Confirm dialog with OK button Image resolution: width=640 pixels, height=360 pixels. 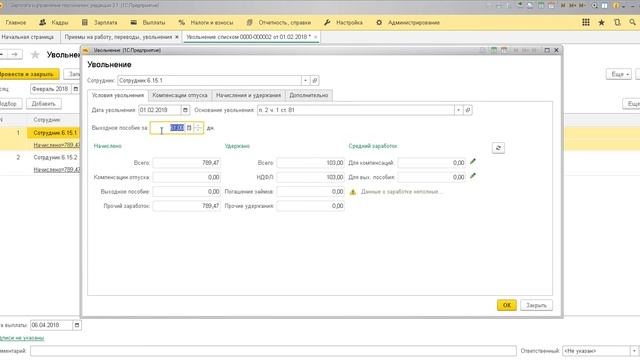pyautogui.click(x=507, y=305)
